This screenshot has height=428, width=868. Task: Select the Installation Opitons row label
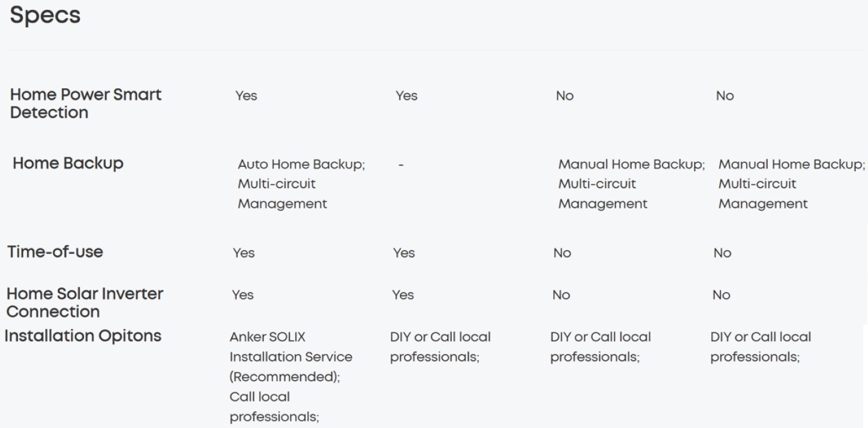click(83, 336)
